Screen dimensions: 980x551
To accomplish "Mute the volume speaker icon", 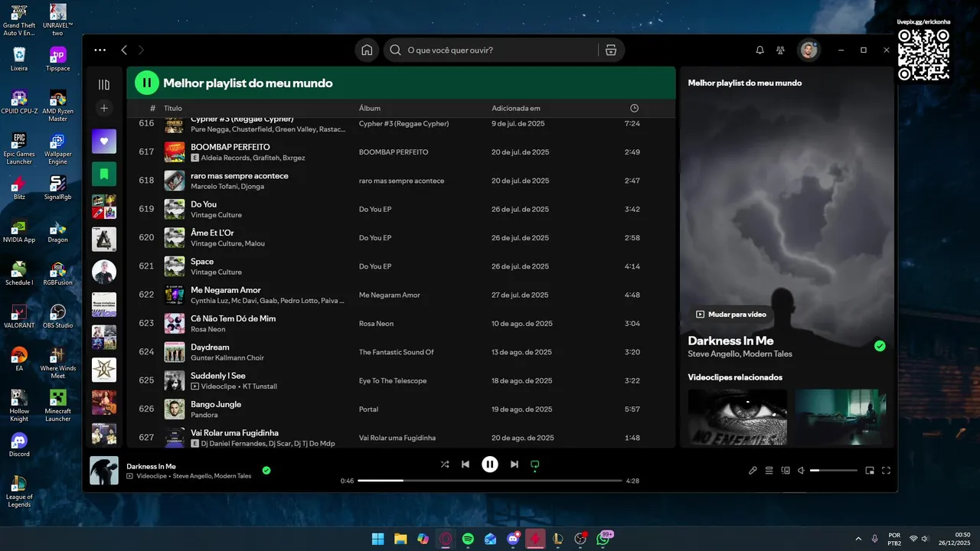I will pos(801,471).
